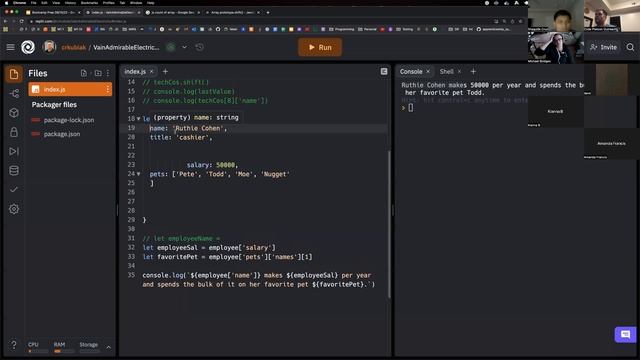
Task: Open the user avatar profile
Action: click(x=49, y=47)
